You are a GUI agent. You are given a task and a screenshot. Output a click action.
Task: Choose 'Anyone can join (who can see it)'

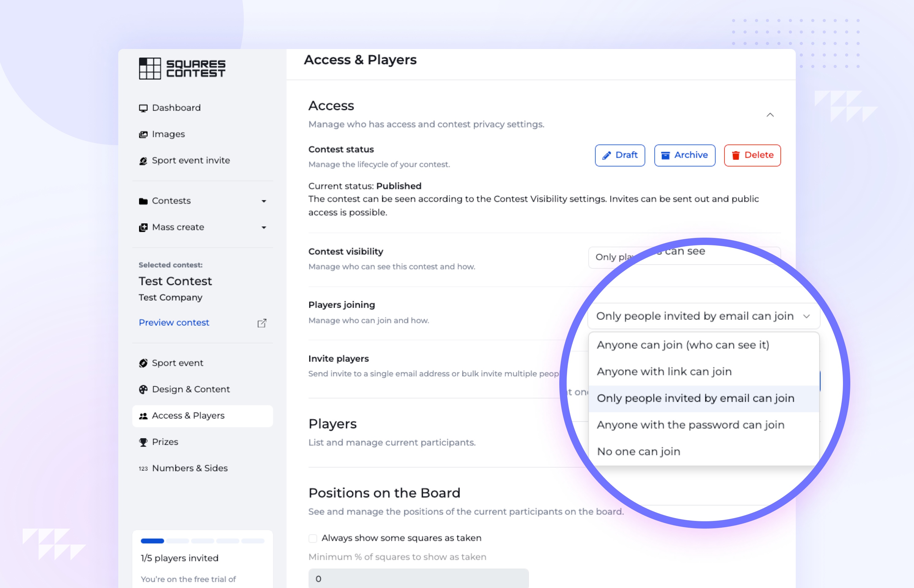click(x=704, y=345)
